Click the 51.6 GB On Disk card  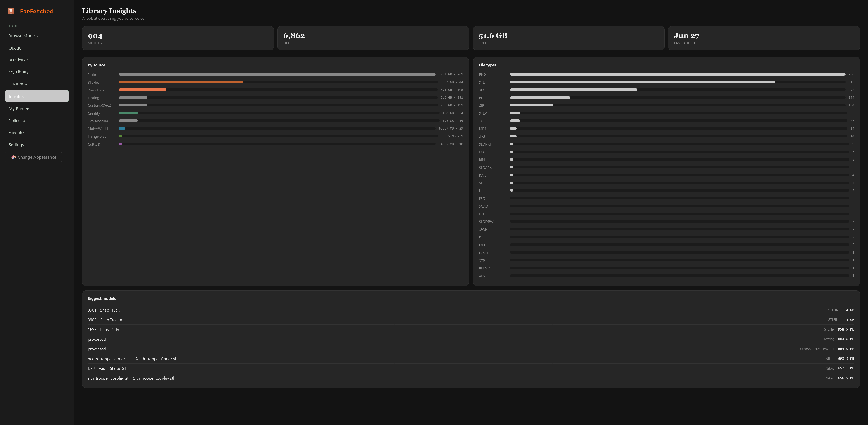point(568,38)
